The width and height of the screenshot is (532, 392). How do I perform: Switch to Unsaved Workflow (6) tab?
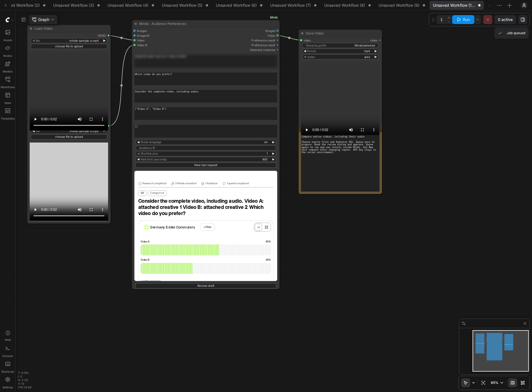(236, 5)
